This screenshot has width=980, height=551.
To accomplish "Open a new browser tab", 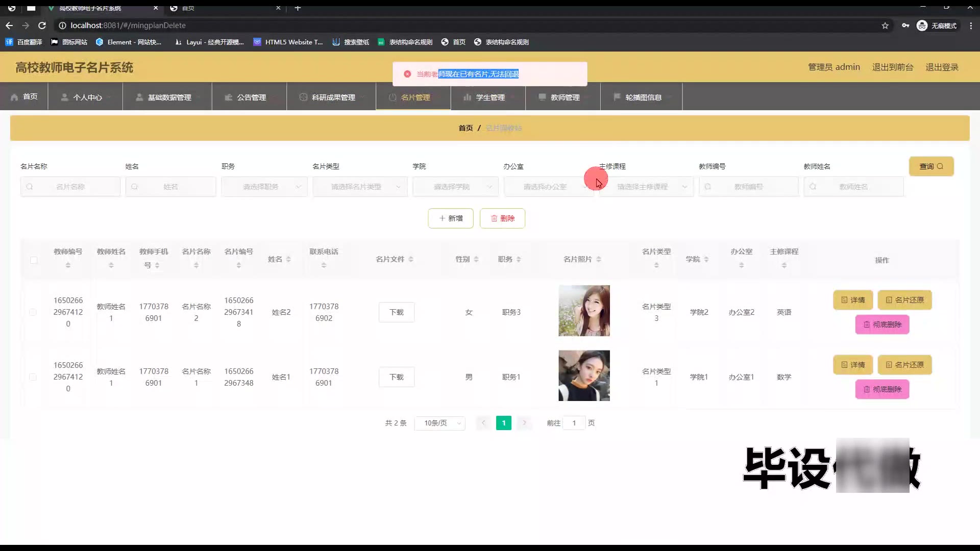I will tap(298, 8).
